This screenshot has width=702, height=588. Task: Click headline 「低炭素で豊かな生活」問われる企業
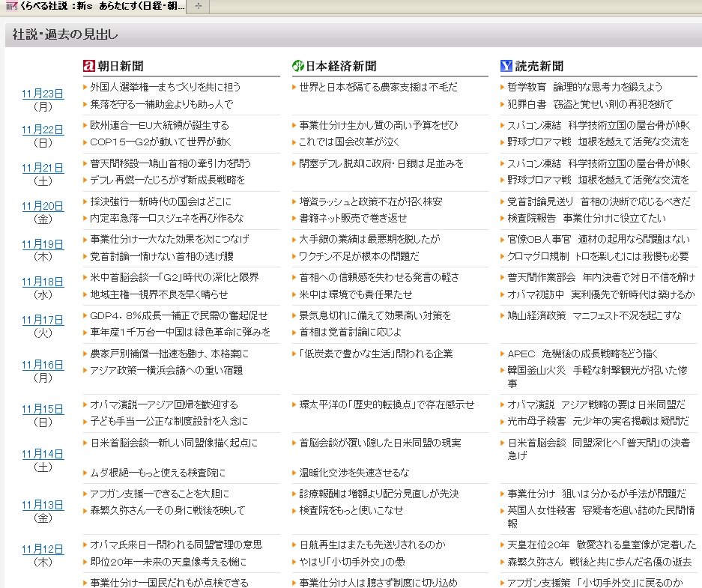pos(376,354)
